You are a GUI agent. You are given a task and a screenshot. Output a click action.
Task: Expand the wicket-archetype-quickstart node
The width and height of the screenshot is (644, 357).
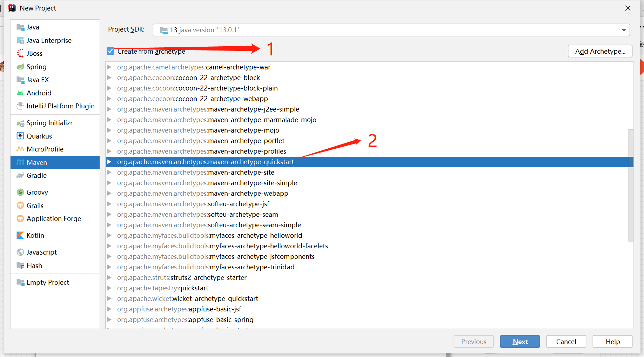pos(109,298)
